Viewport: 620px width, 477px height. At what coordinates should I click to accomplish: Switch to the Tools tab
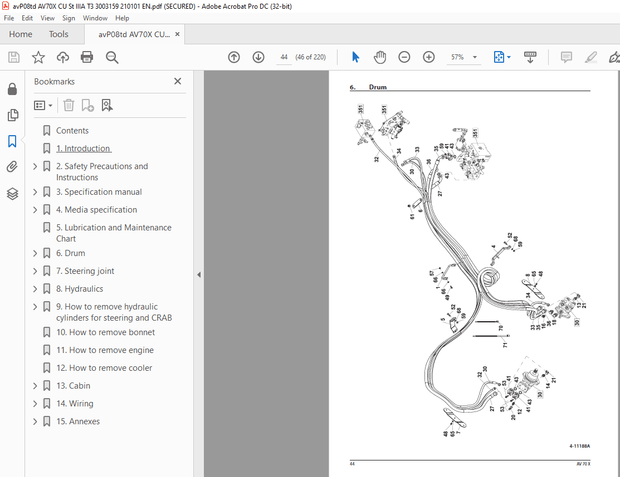pyautogui.click(x=59, y=34)
